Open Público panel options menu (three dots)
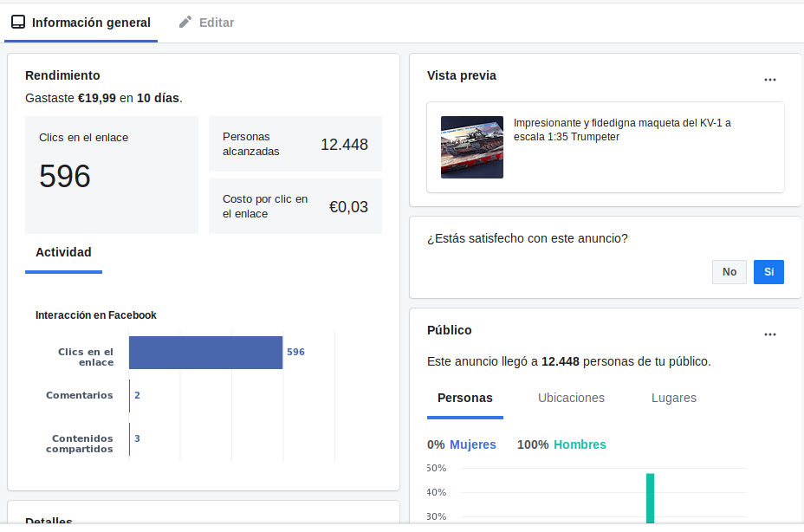The image size is (804, 532). (x=769, y=334)
